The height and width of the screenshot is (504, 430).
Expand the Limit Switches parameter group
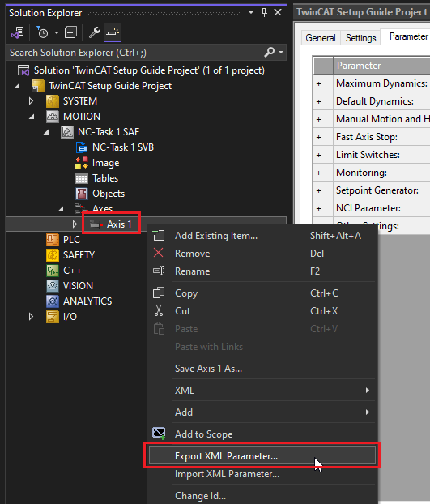318,155
